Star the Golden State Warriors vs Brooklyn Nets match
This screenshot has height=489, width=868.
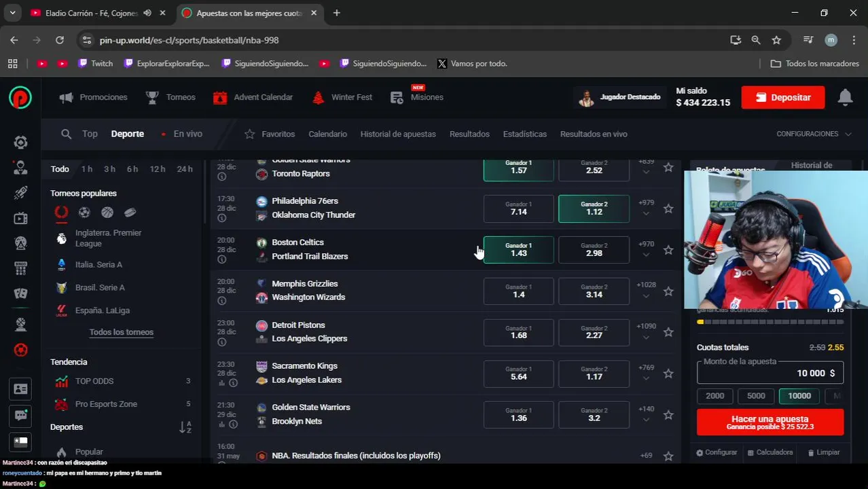[x=668, y=415]
